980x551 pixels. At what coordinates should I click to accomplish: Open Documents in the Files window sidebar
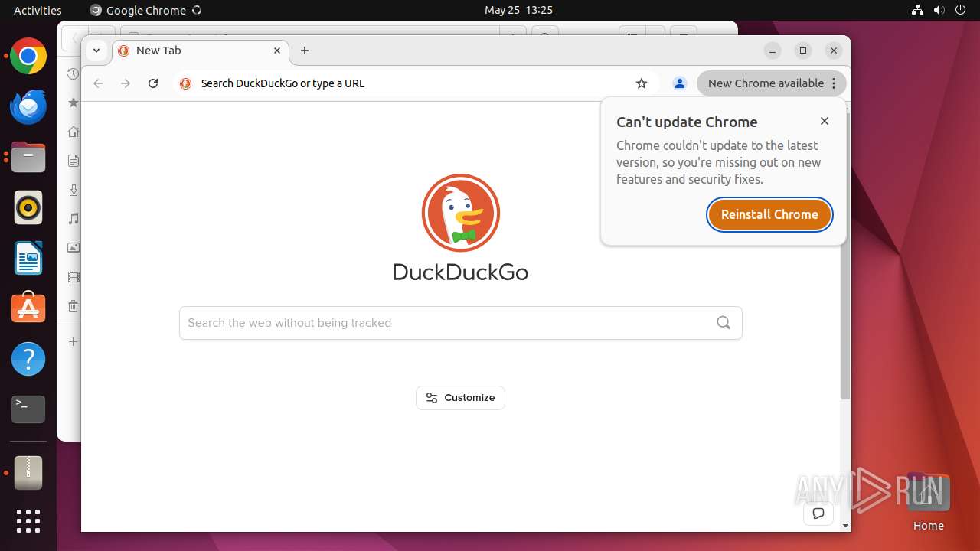pos(73,161)
